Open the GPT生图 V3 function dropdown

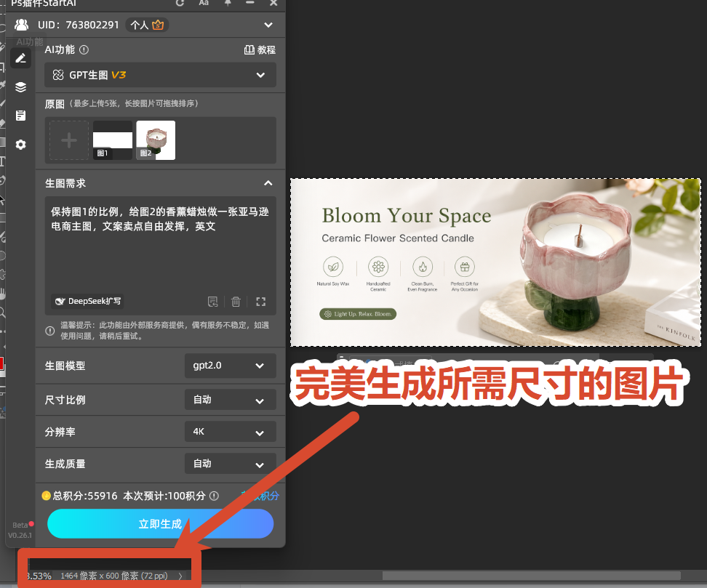click(x=160, y=75)
